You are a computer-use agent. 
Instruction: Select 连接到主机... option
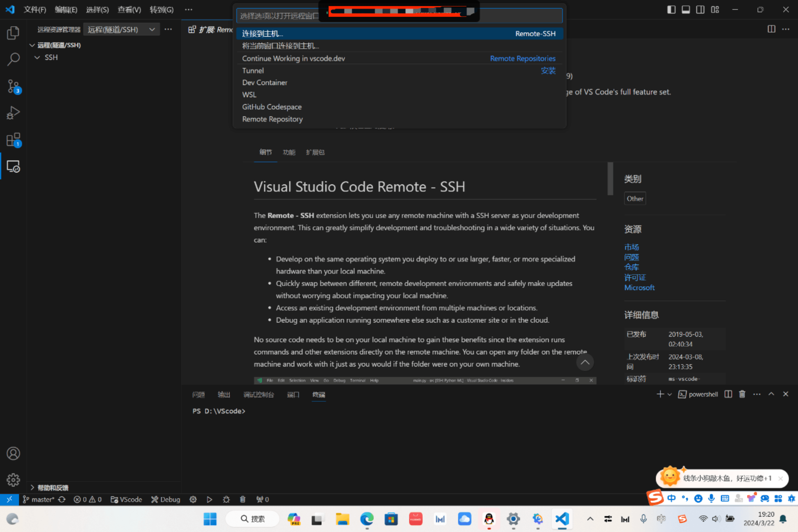399,34
